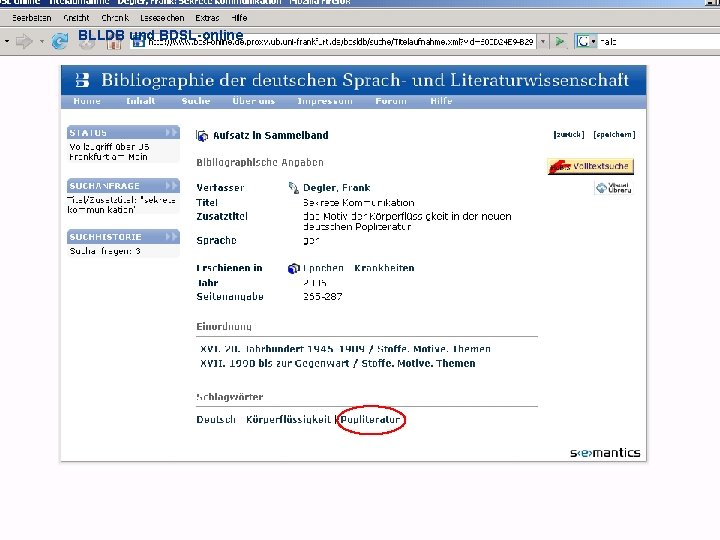Open Inhalt in site navigation

pyautogui.click(x=141, y=101)
